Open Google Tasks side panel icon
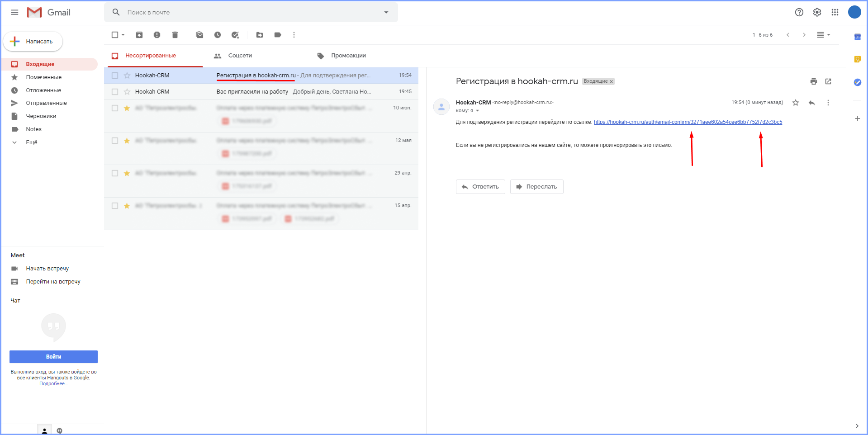 pos(858,82)
